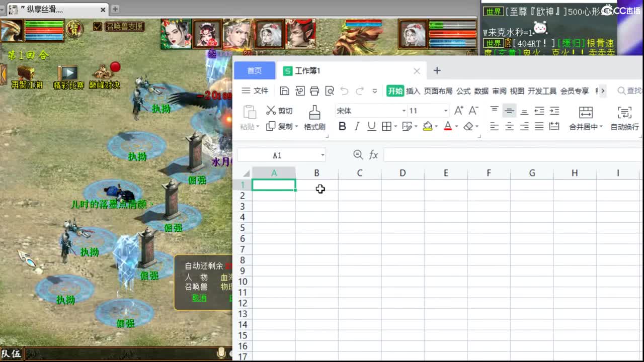The width and height of the screenshot is (644, 362).
Task: Click the Paste (粘贴) clipboard icon
Action: (250, 112)
